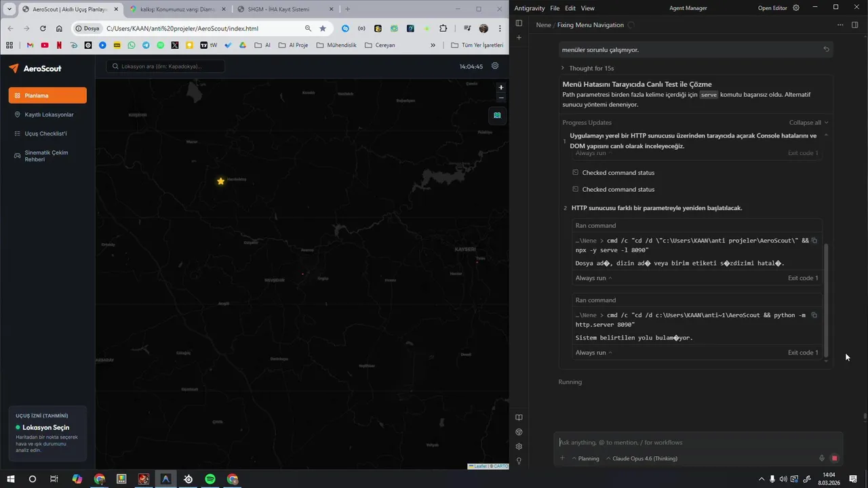Switch to the kalkış Konumunuz tab
This screenshot has height=488, width=868.
177,9
